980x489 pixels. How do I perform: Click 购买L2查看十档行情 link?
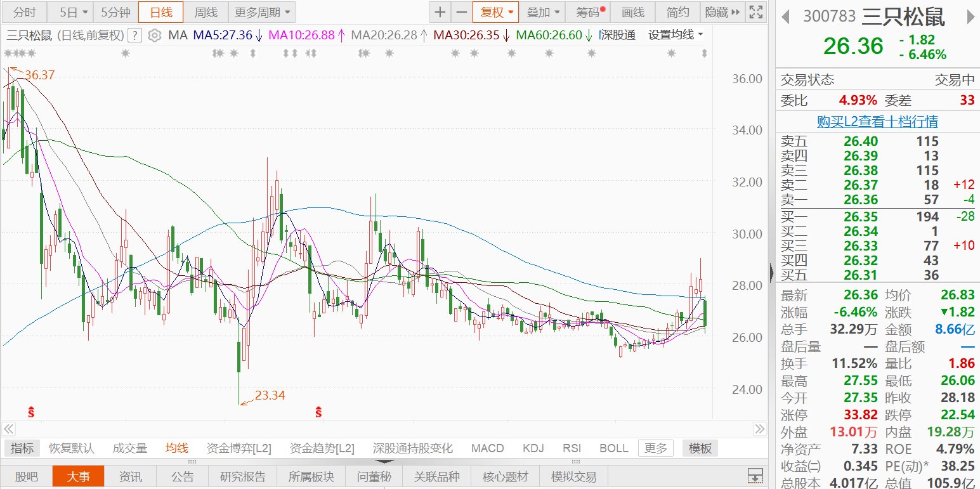(x=877, y=122)
